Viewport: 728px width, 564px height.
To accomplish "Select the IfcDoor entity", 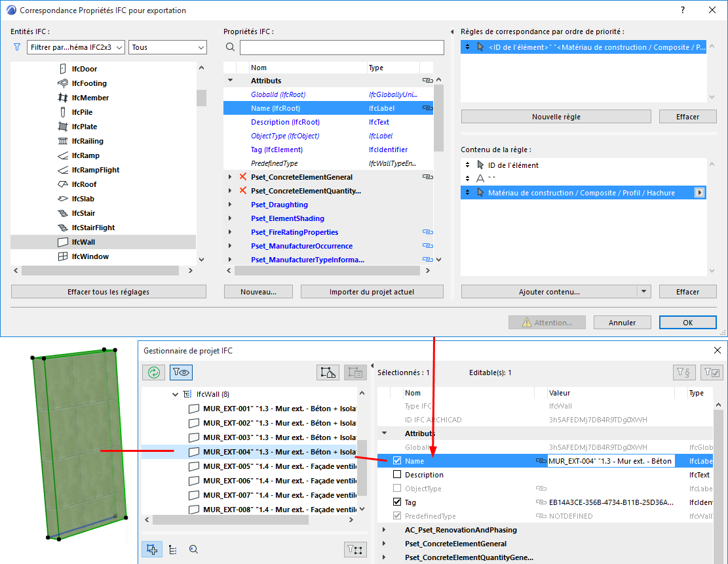I will point(85,69).
